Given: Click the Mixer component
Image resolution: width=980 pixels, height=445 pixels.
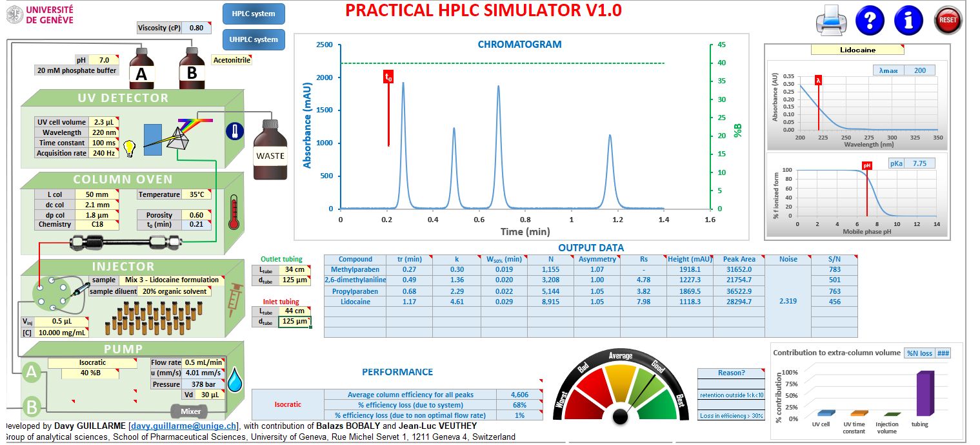Looking at the screenshot, I should point(190,411).
